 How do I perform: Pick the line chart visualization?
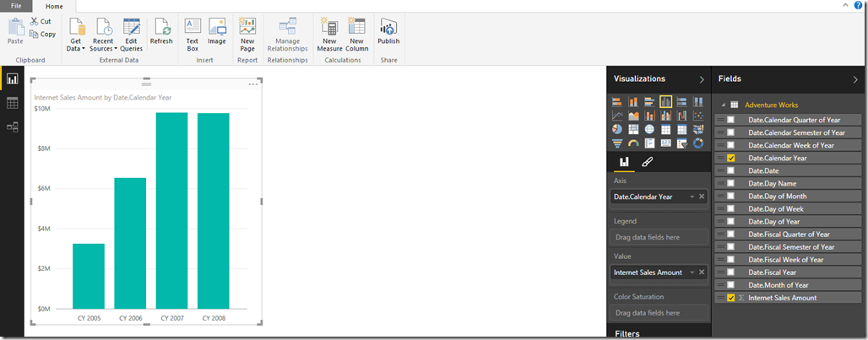click(617, 116)
